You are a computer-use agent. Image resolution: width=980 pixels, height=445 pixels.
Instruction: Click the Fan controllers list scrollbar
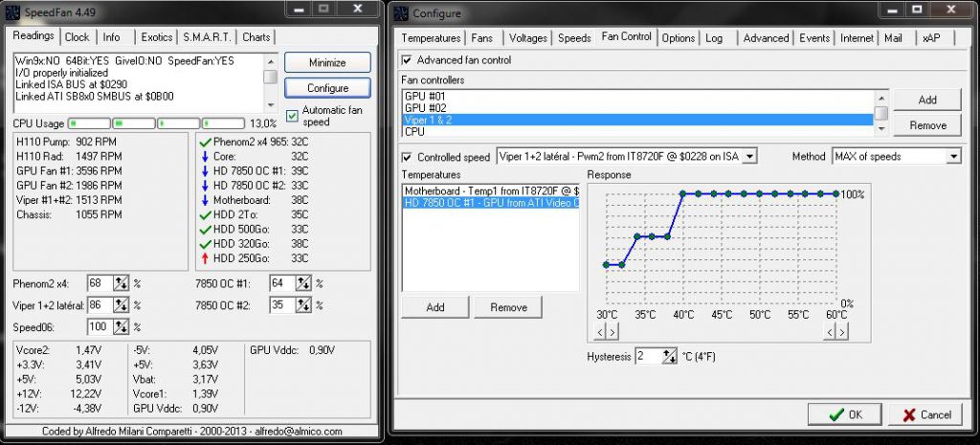[x=881, y=113]
